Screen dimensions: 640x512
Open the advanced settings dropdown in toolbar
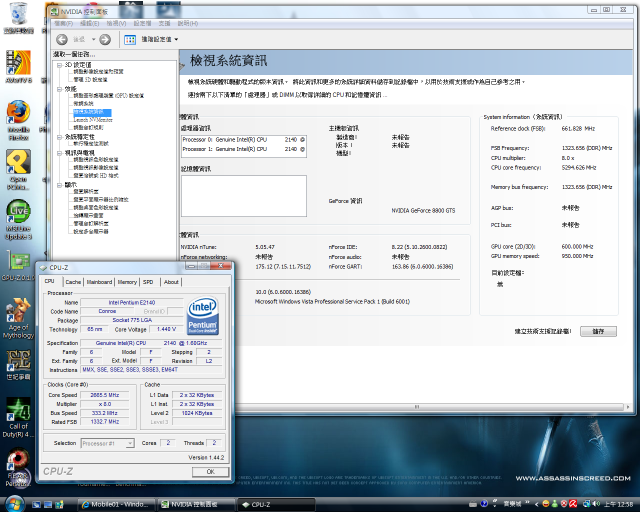[x=160, y=40]
